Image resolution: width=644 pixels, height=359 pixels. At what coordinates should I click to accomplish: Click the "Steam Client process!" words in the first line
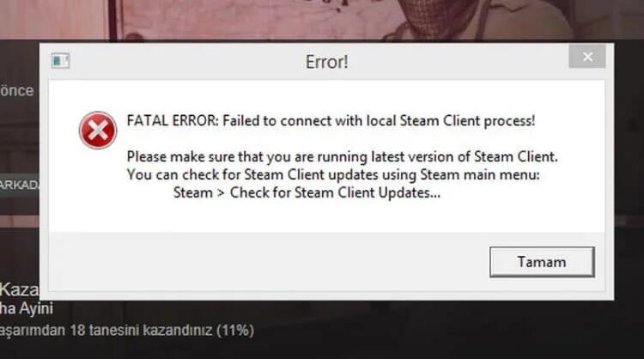click(x=467, y=121)
